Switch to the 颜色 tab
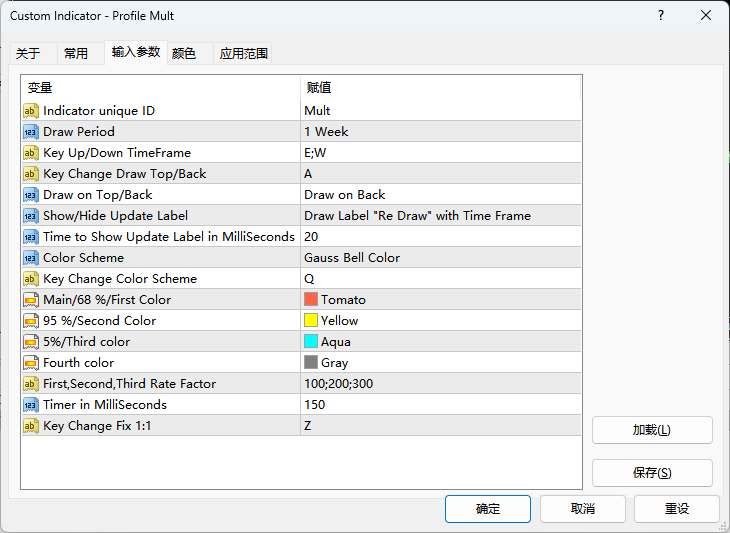The image size is (730, 533). 184,54
